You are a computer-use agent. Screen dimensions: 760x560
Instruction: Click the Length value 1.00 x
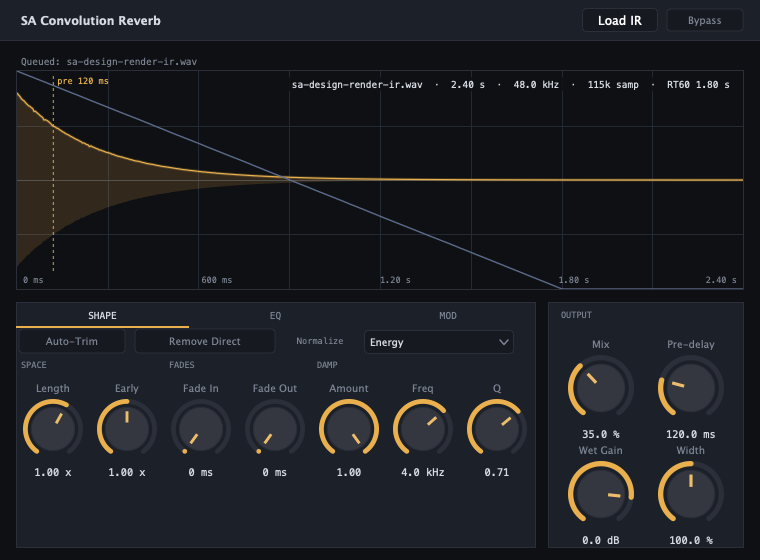[x=53, y=472]
